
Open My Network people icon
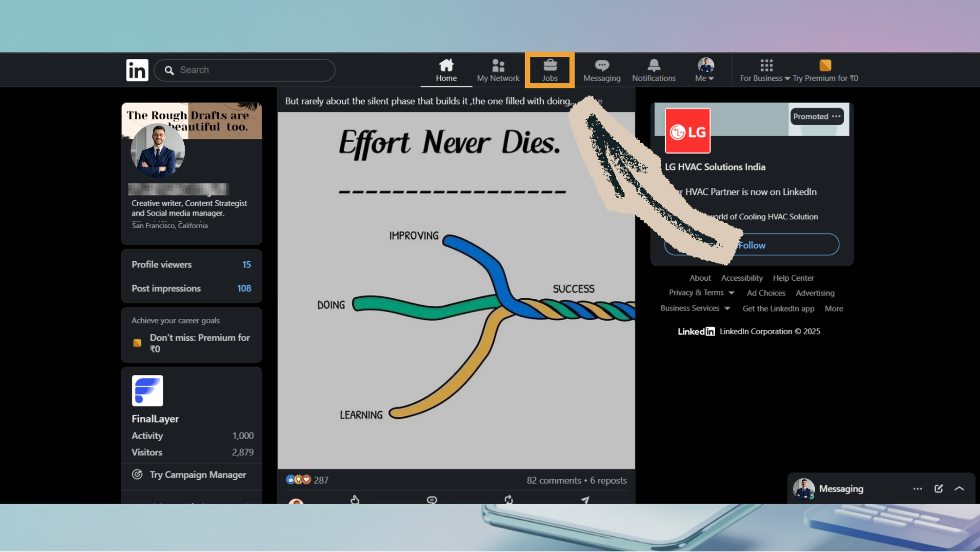pos(498,65)
